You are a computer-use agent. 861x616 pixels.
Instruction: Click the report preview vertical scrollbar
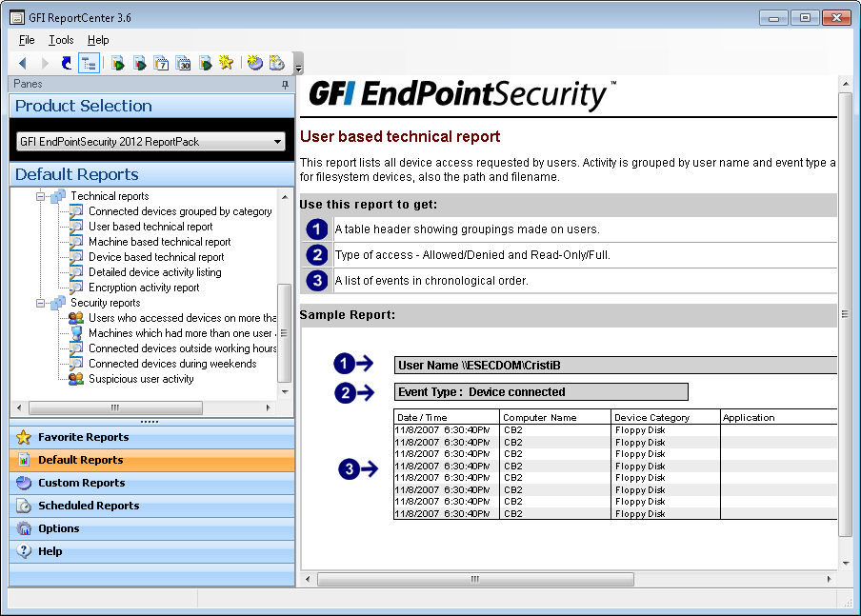845,314
